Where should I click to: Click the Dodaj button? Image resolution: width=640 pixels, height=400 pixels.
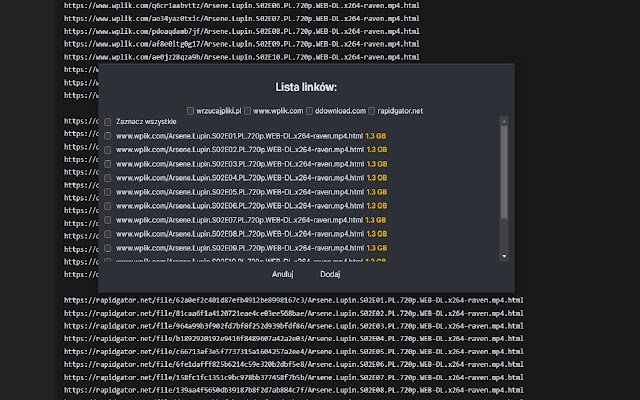click(x=330, y=274)
